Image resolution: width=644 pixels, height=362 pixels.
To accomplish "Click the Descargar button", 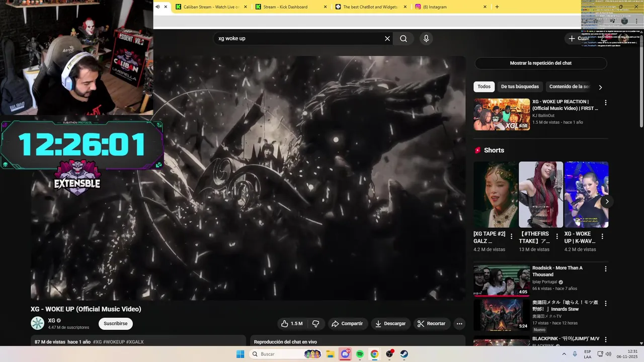I will tap(390, 324).
